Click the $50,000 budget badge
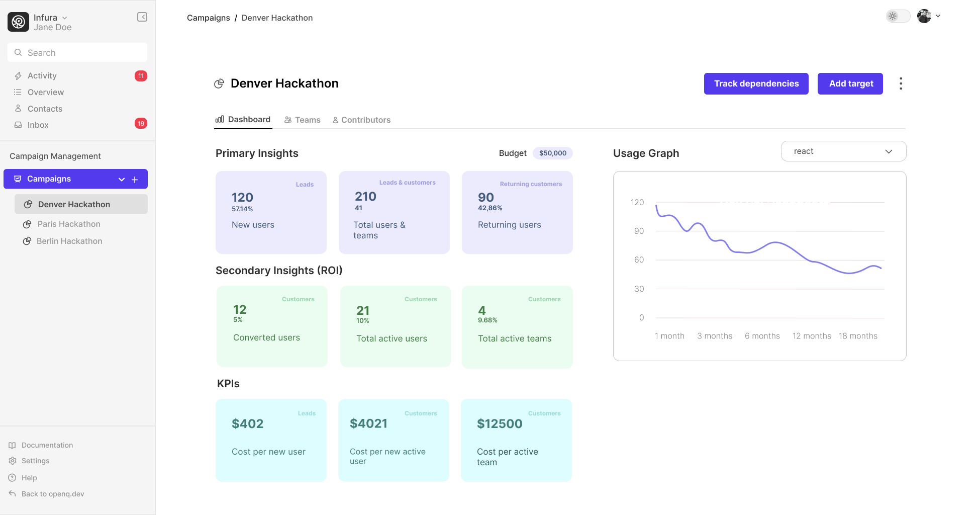980x515 pixels. click(x=553, y=153)
